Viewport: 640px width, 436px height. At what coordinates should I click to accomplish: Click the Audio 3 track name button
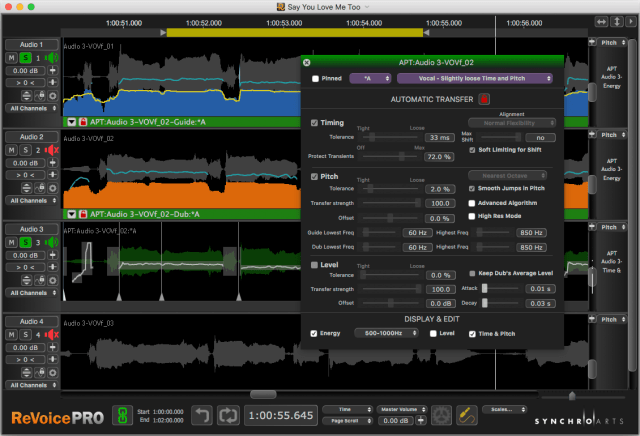31,229
